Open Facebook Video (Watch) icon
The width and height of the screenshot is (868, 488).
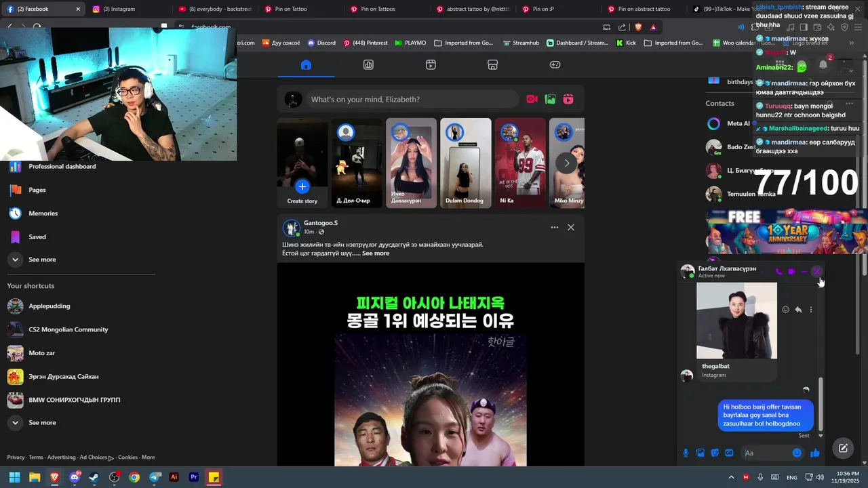[431, 65]
